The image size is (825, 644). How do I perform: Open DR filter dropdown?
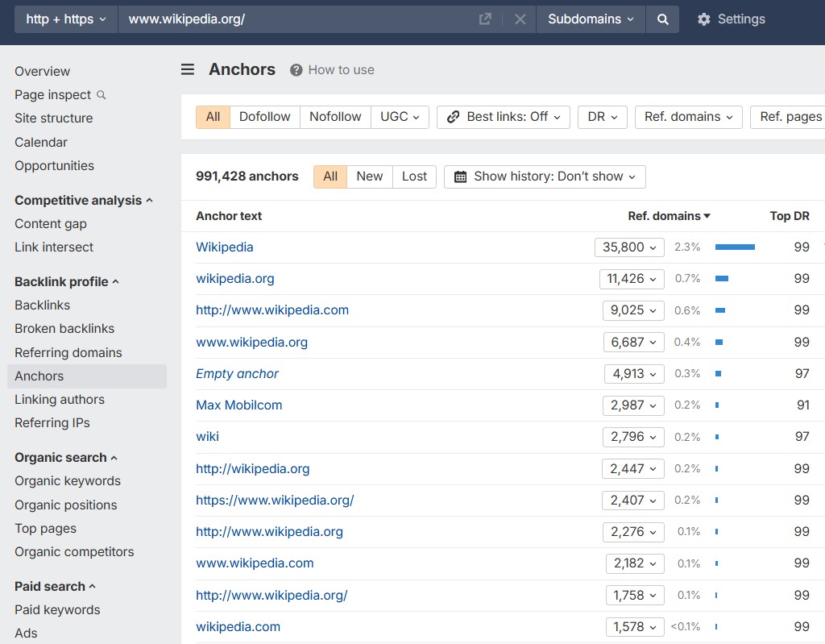tap(603, 117)
